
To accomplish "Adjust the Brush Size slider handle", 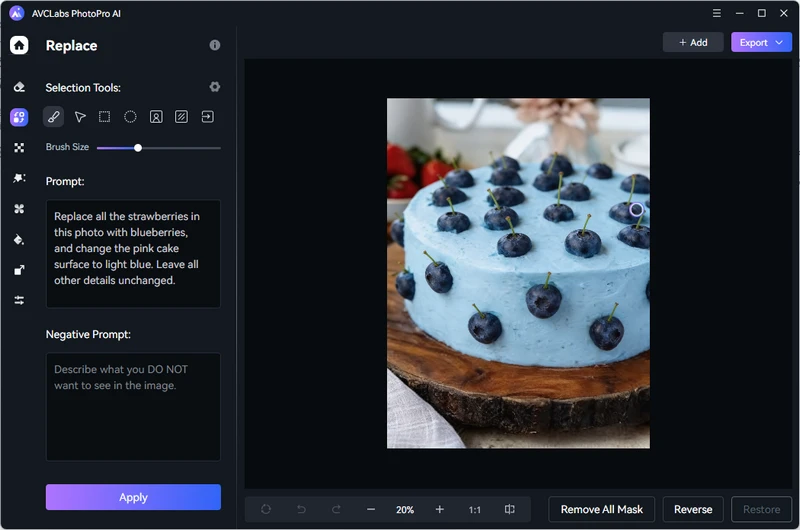I will coord(138,148).
